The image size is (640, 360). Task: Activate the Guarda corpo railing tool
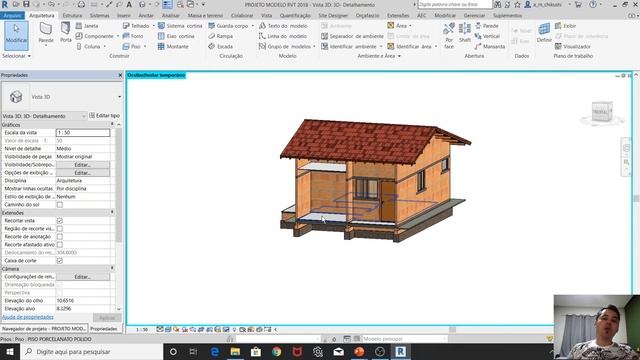pos(228,26)
